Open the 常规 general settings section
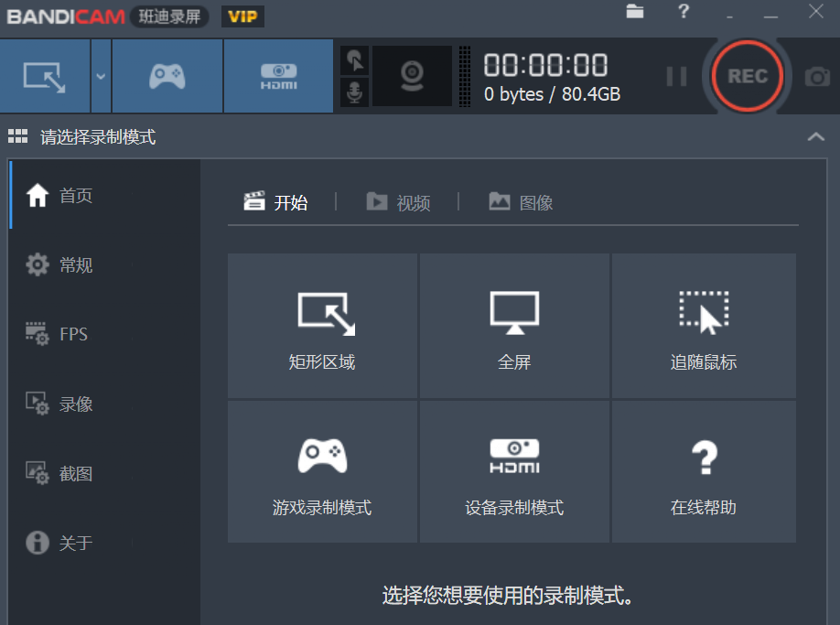This screenshot has height=625, width=840. tap(105, 264)
